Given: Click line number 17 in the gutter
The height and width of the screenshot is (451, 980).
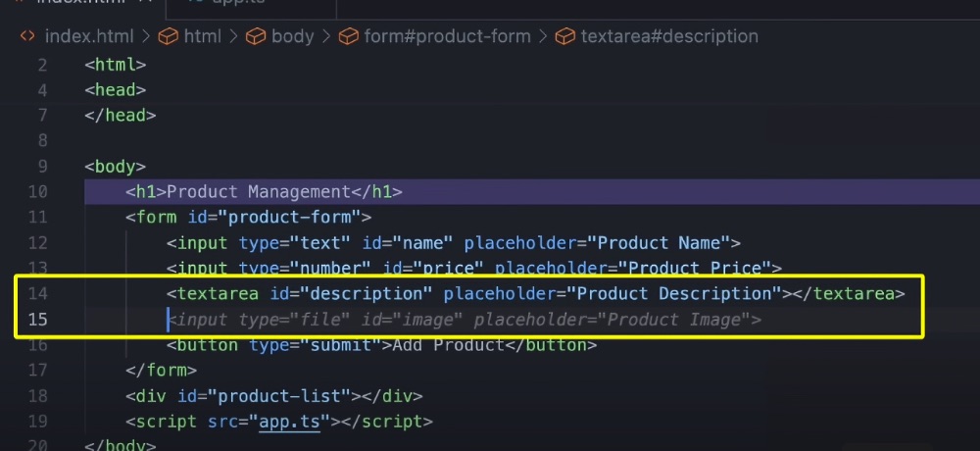Looking at the screenshot, I should pyautogui.click(x=37, y=371).
